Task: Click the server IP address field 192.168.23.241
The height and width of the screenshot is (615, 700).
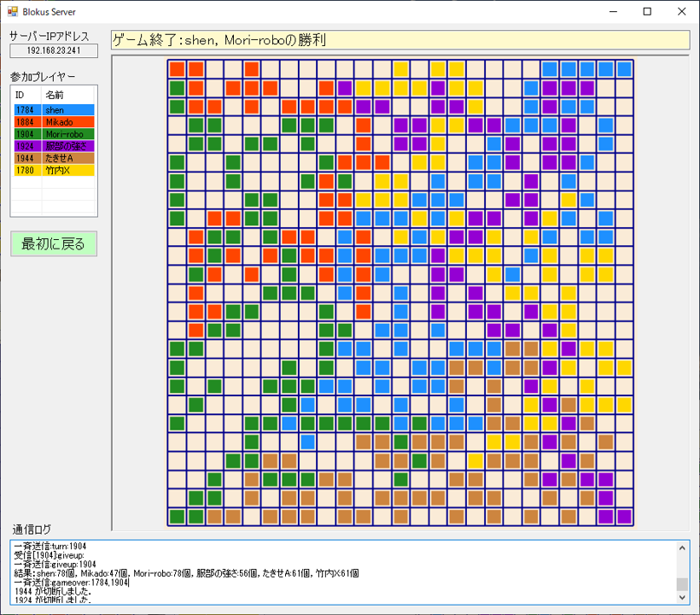Action: tap(54, 51)
